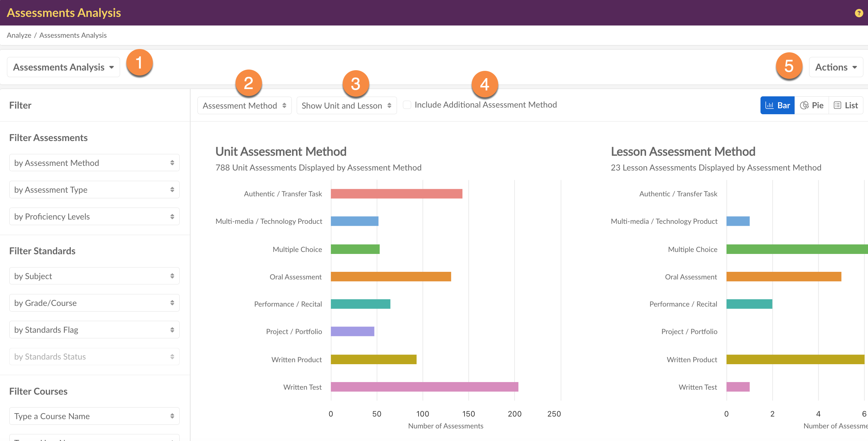
Task: Switch to Bar chart view
Action: pos(777,106)
